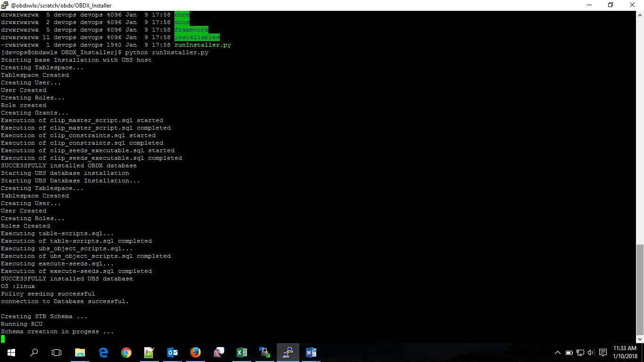
Task: Click the 'runInstaller.py' file name in listing
Action: tap(203, 45)
